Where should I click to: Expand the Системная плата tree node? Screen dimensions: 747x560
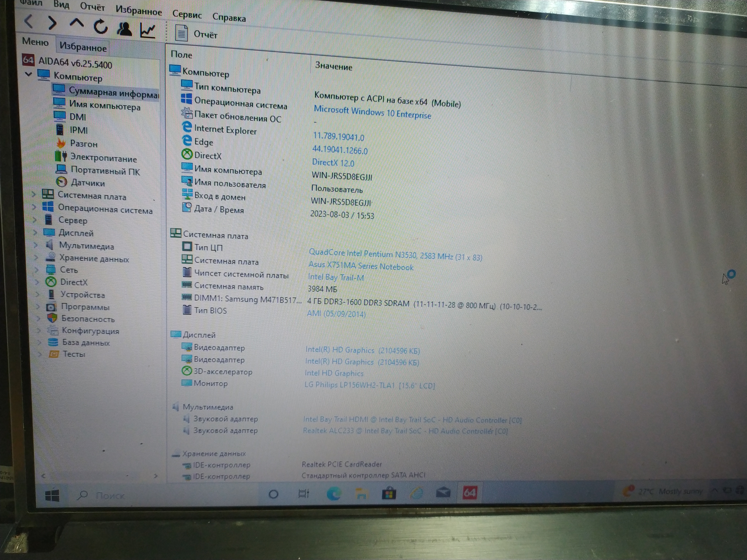[33, 194]
